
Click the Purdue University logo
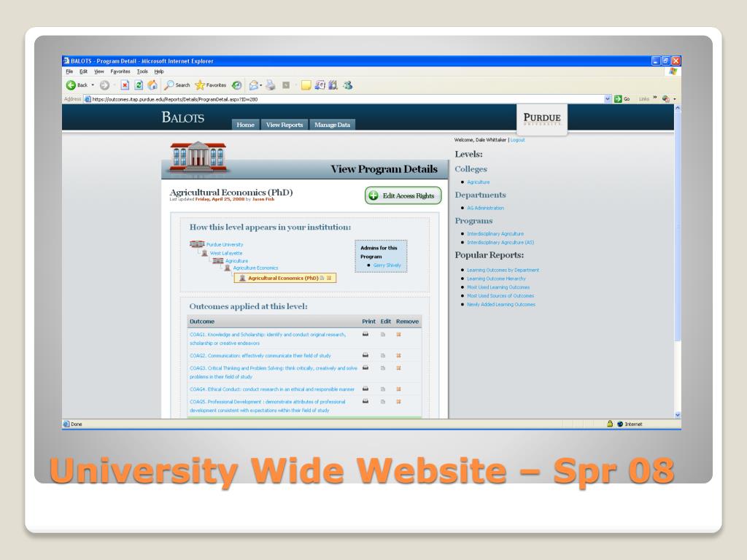click(542, 119)
